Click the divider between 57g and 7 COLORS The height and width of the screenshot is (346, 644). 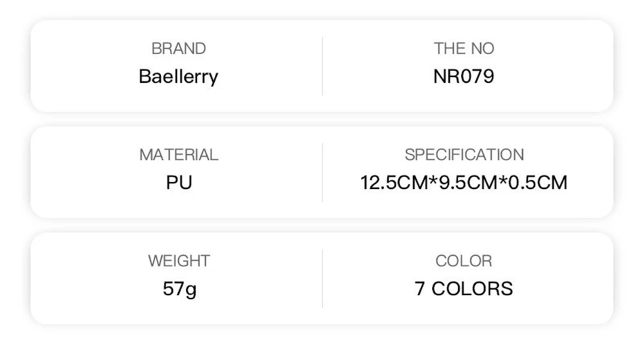click(x=322, y=278)
